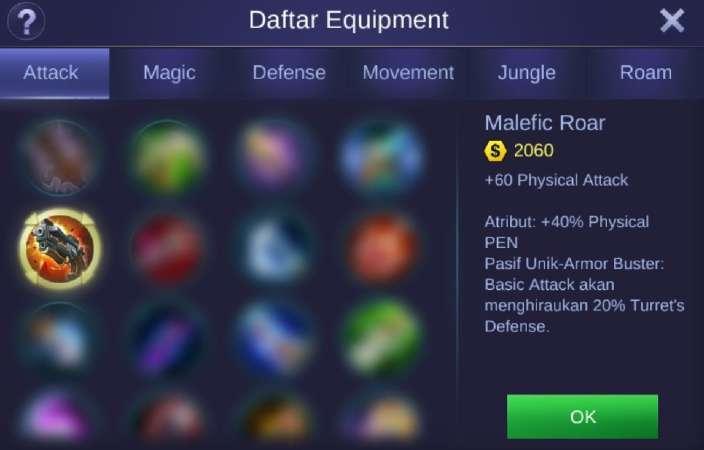Image resolution: width=704 pixels, height=450 pixels.
Task: Select the highlighted Malefic Roar item icon
Action: tap(60, 248)
